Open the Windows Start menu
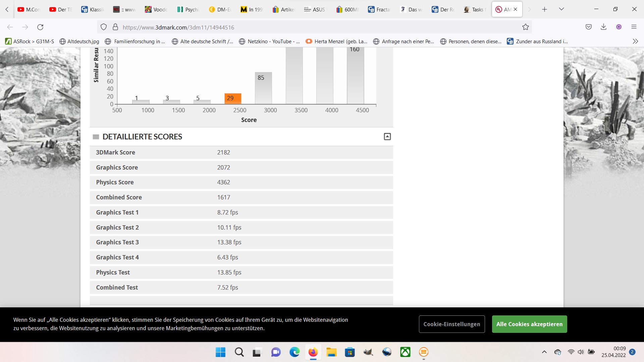 tap(220, 352)
